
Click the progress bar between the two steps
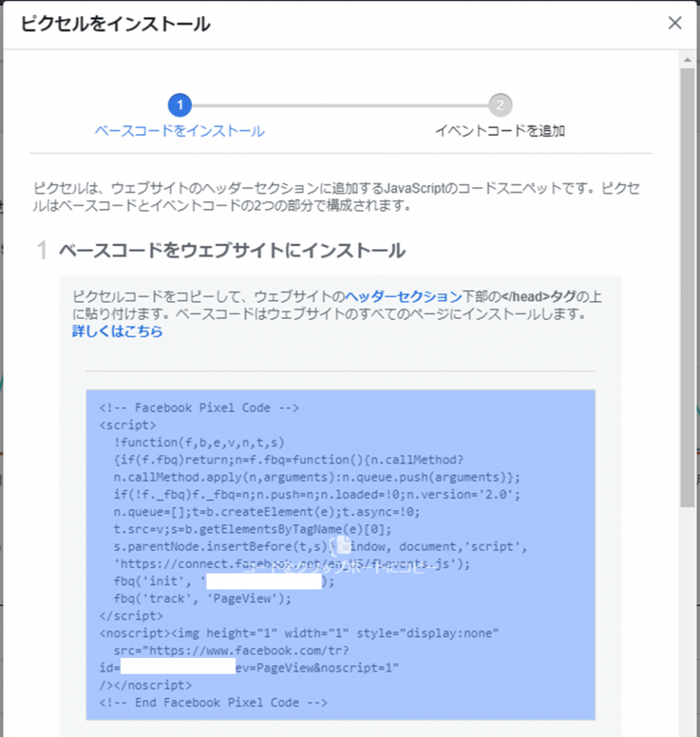point(342,104)
